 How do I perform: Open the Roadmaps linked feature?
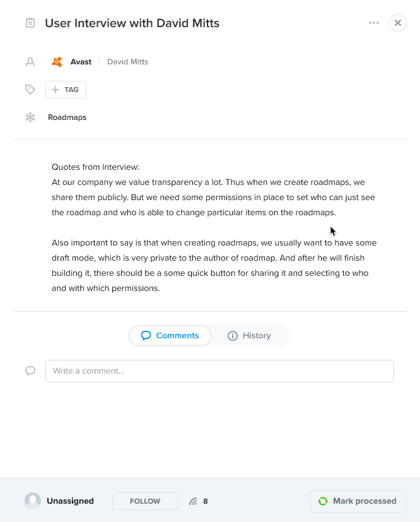pyautogui.click(x=67, y=117)
